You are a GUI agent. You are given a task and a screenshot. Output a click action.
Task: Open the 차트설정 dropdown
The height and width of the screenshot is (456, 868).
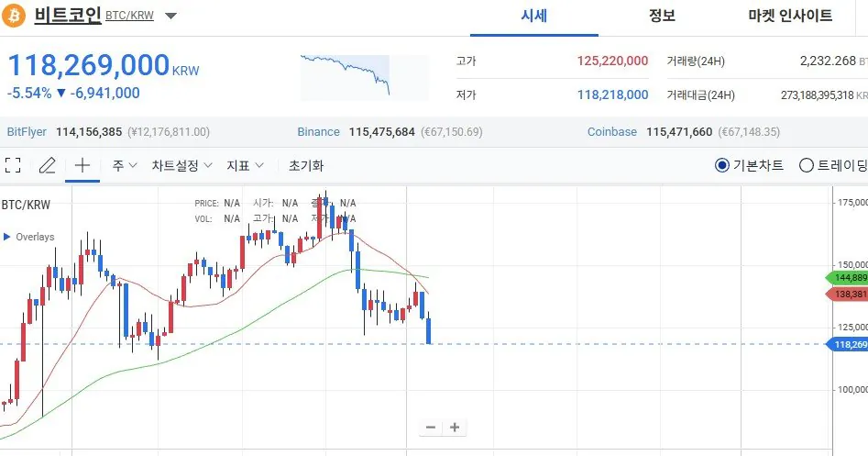click(181, 166)
